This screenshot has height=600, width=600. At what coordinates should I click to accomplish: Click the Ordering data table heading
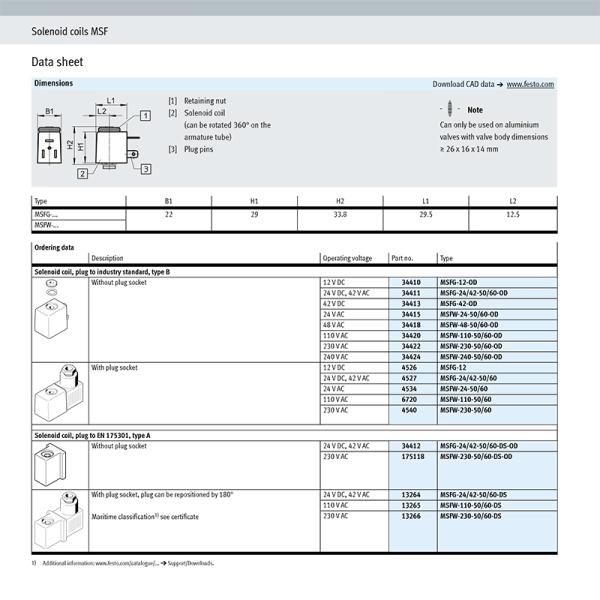pos(54,246)
